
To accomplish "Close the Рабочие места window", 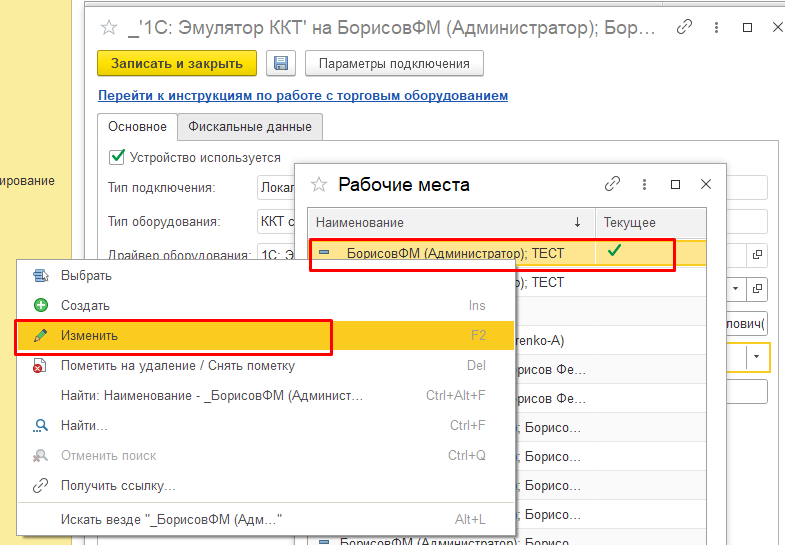I will (x=706, y=184).
